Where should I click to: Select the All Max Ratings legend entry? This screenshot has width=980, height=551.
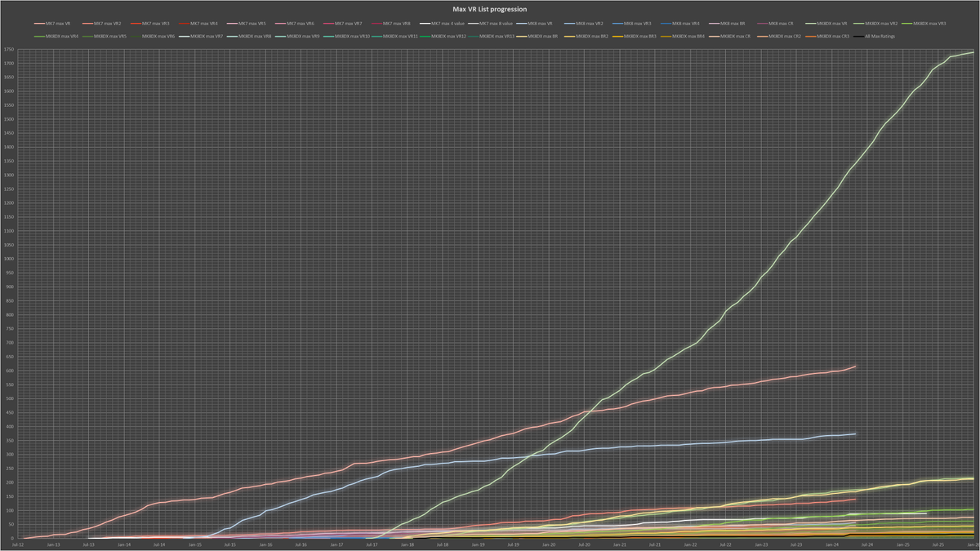tap(874, 36)
